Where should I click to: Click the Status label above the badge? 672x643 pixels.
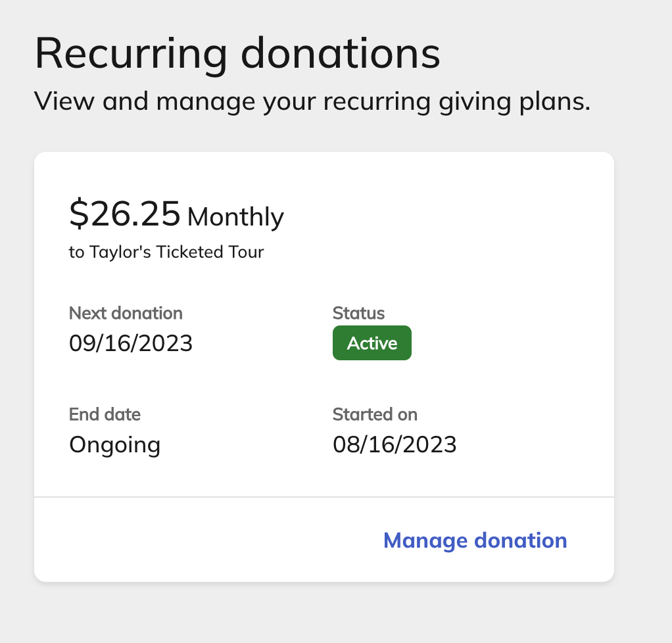[358, 313]
